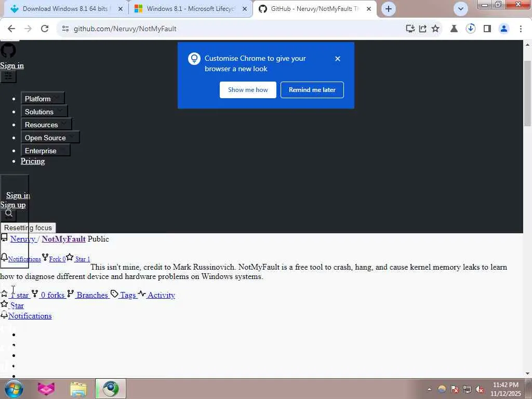Open the Activity link
Screen dimensions: 532x399
(161, 295)
